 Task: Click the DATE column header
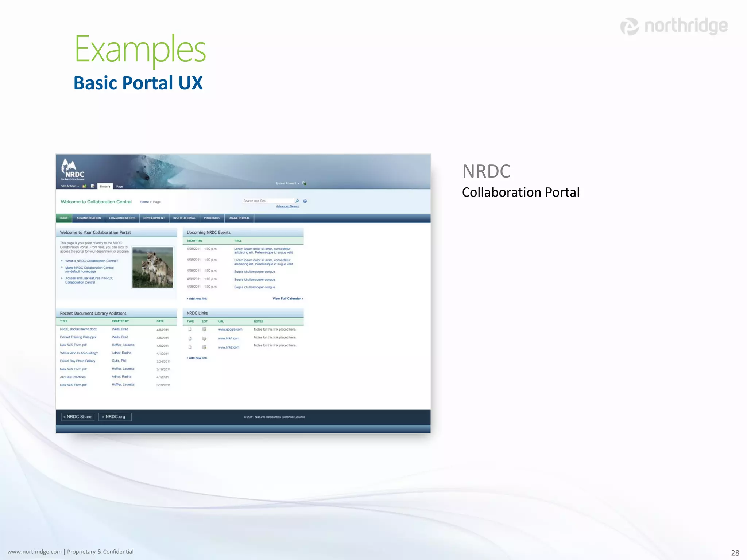pyautogui.click(x=160, y=321)
